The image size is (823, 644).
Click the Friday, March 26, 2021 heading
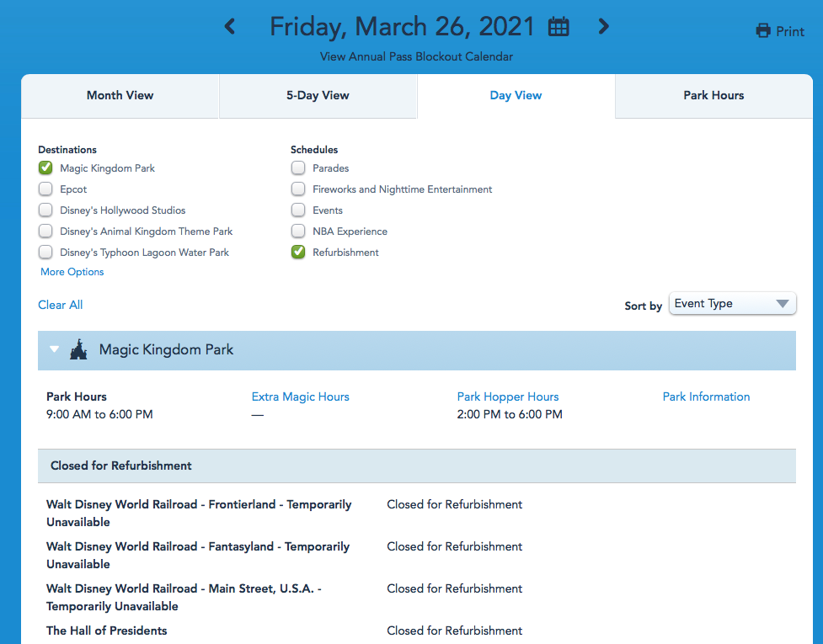click(x=402, y=27)
